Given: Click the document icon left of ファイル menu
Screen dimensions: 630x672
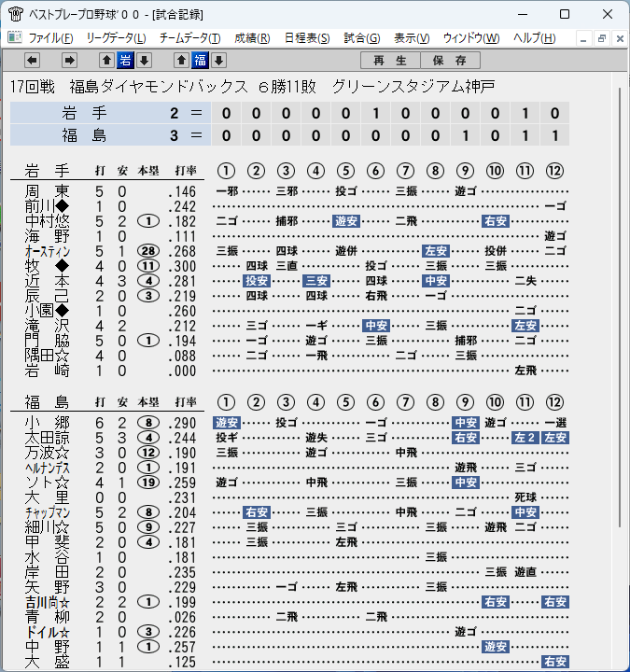Looking at the screenshot, I should click(15, 37).
